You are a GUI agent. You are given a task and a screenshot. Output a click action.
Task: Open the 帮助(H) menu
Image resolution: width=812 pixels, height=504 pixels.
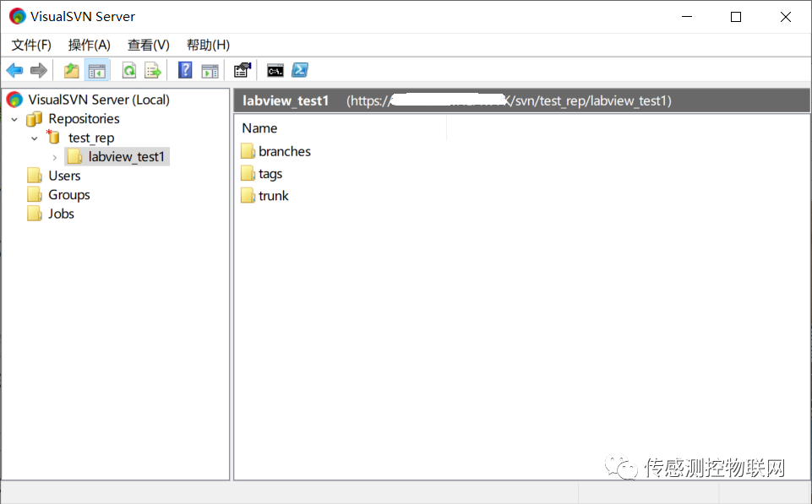click(x=208, y=45)
